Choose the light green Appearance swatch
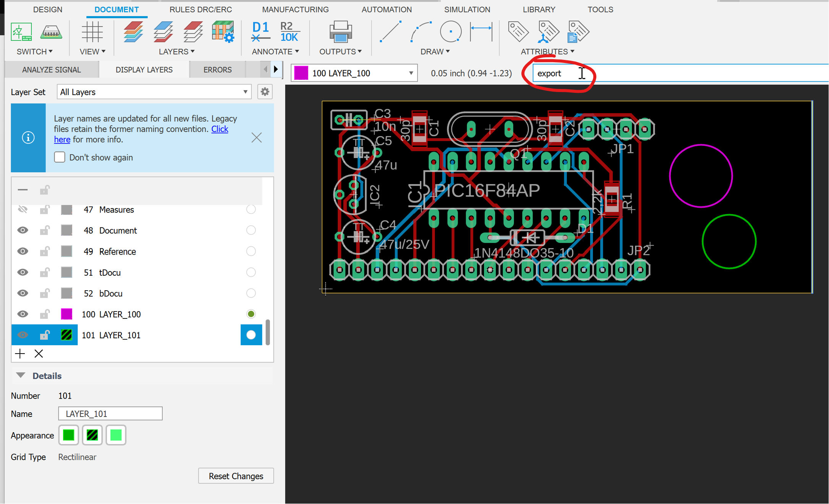Image resolution: width=829 pixels, height=504 pixels. coord(116,435)
